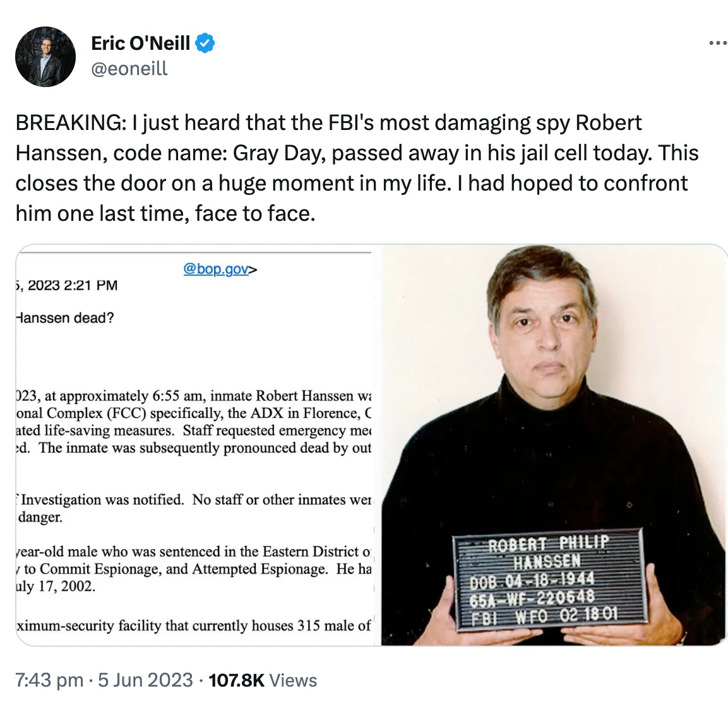Click the DOB 04-18-1944 placard line
Image resolution: width=728 pixels, height=703 pixels.
point(532,579)
